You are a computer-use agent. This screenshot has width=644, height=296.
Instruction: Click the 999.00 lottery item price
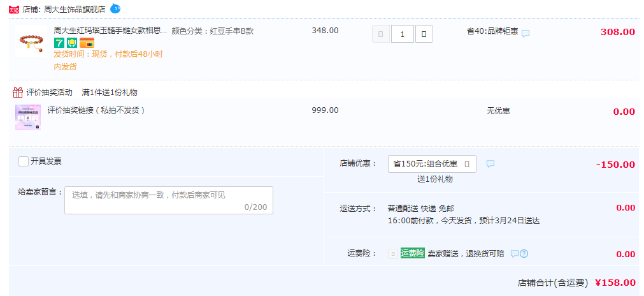tap(326, 110)
